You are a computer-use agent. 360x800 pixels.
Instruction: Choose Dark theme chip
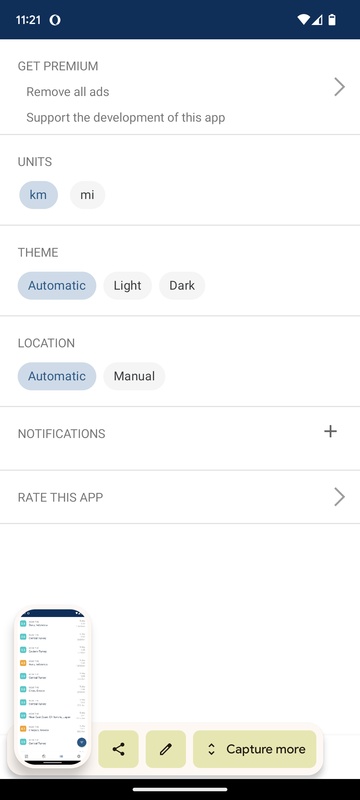coord(182,285)
